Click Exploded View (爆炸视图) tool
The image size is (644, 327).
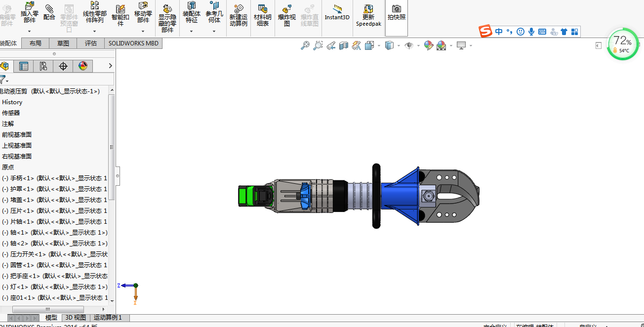point(287,15)
